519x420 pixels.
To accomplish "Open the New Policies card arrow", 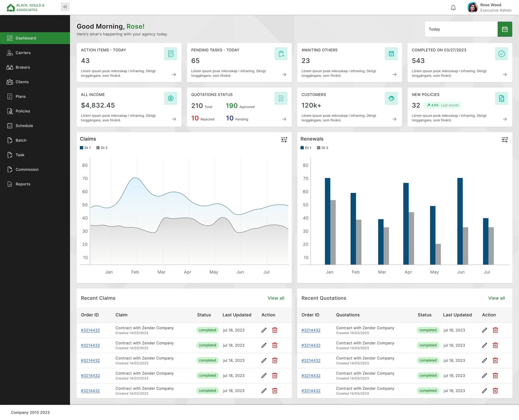I will click(x=505, y=119).
